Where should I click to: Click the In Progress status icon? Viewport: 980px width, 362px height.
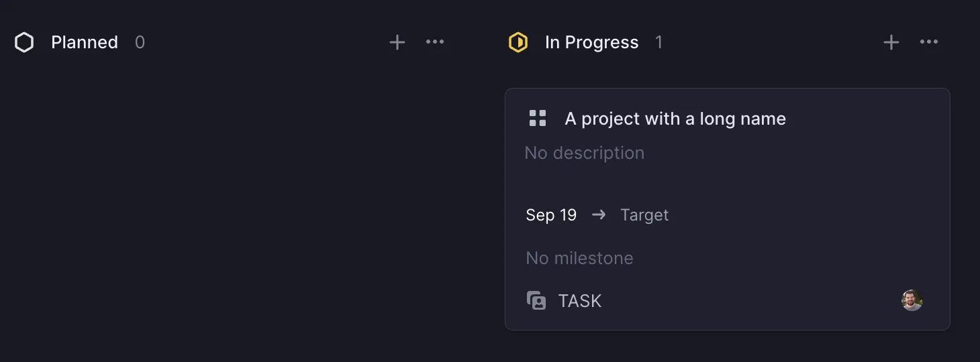(518, 43)
